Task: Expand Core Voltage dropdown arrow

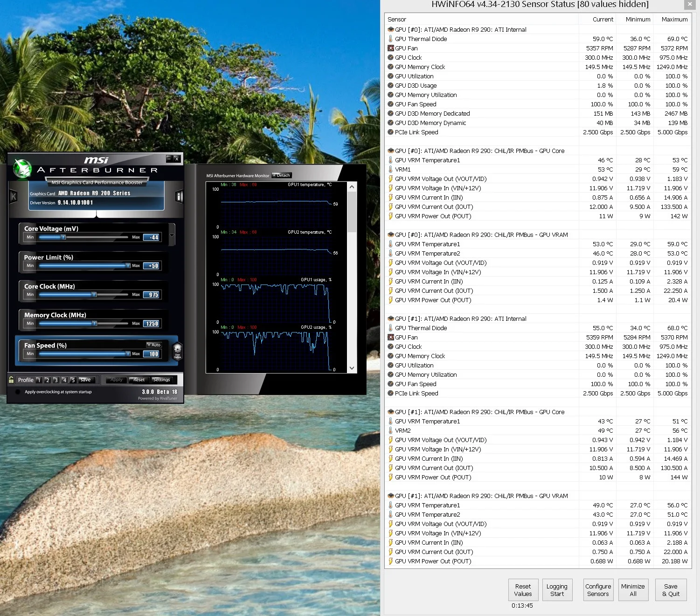Action: tap(172, 235)
